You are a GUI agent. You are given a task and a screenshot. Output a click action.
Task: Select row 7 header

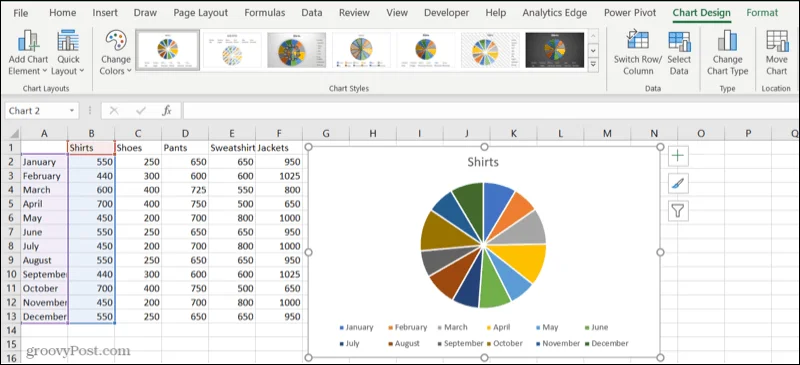tap(10, 232)
